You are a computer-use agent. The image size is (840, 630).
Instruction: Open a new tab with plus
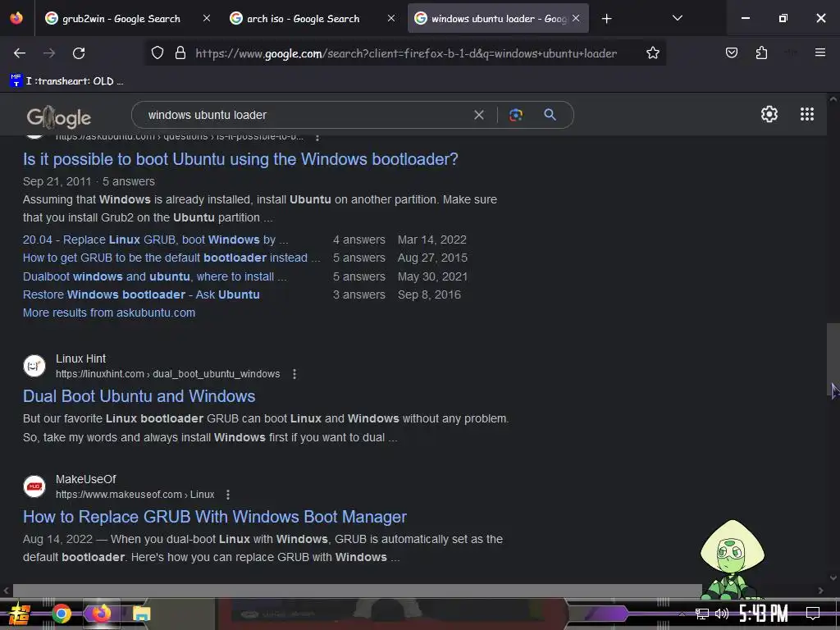coord(606,19)
